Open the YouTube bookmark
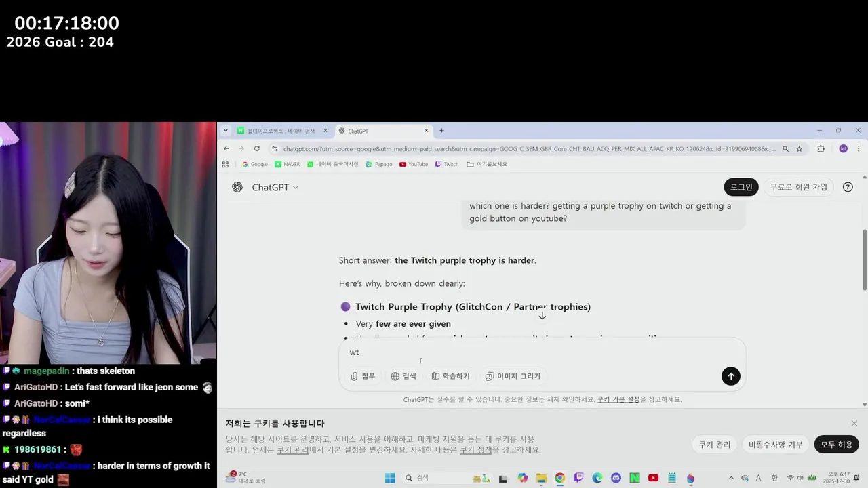868x488 pixels. pos(414,164)
